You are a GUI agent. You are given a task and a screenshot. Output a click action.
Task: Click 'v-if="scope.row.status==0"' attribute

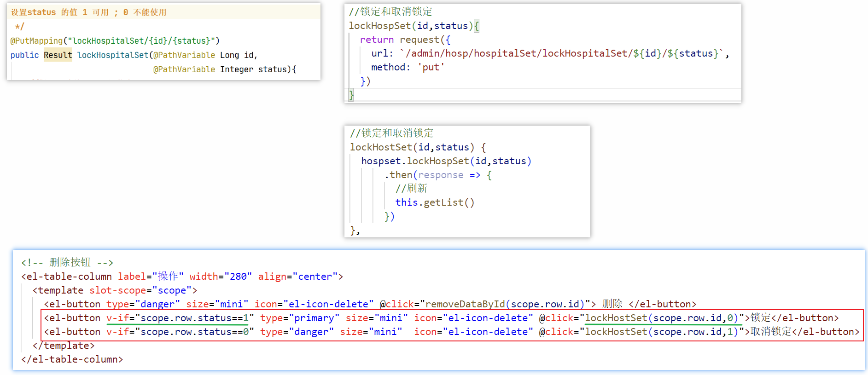coord(180,332)
